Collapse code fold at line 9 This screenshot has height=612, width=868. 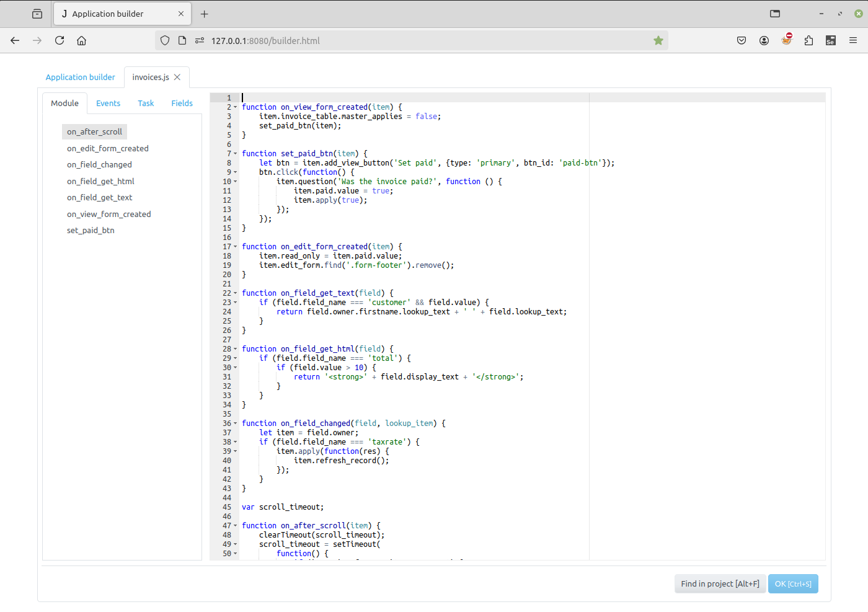(236, 172)
